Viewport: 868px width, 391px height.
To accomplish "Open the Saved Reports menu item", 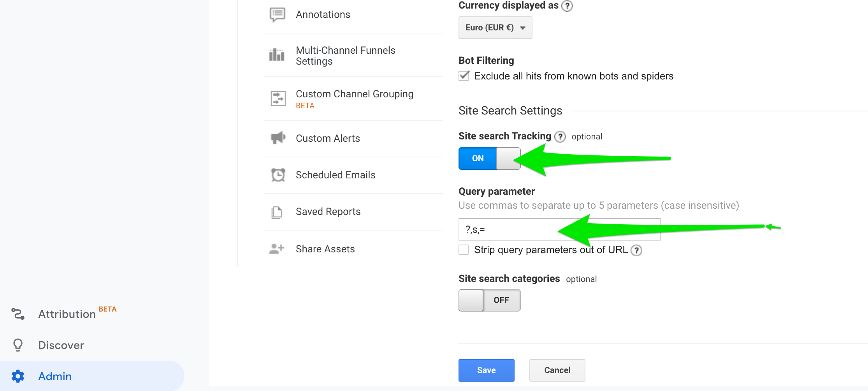I will tap(328, 211).
